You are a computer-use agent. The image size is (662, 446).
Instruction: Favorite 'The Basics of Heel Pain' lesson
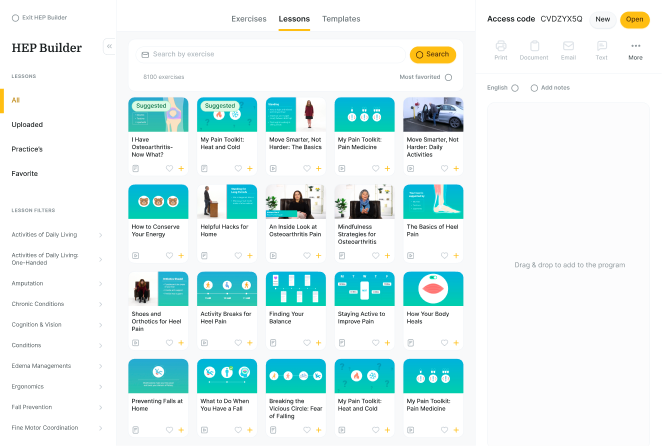tap(445, 256)
